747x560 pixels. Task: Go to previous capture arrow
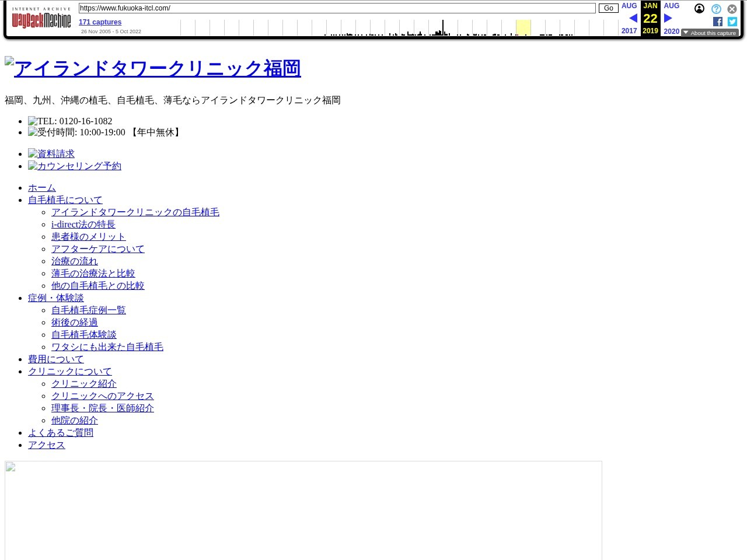[633, 19]
